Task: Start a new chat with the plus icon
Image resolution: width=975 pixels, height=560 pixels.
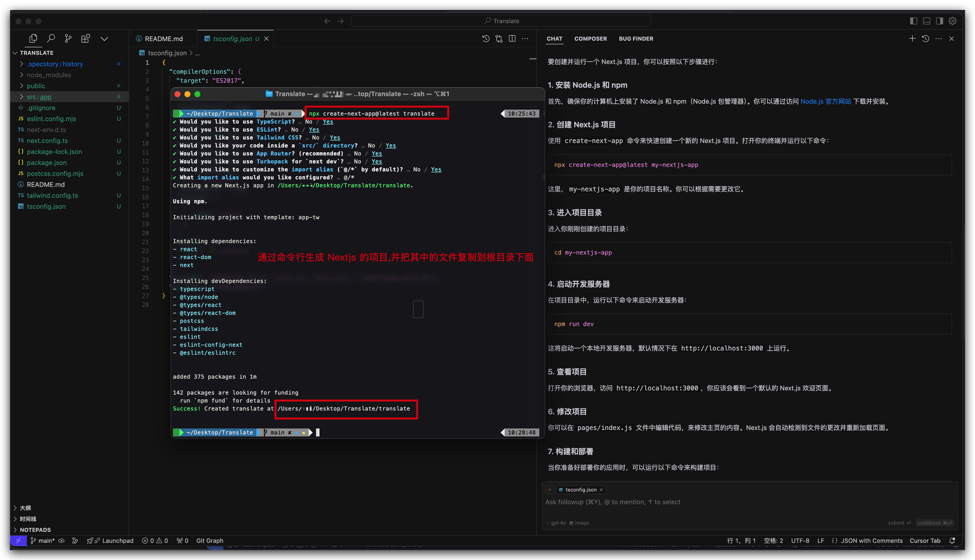Action: click(912, 38)
